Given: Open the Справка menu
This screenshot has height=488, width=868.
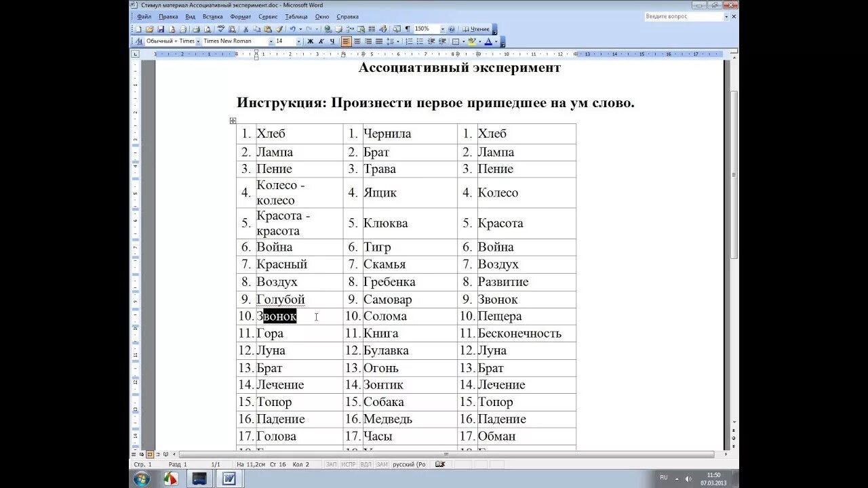Looking at the screenshot, I should click(x=348, y=16).
